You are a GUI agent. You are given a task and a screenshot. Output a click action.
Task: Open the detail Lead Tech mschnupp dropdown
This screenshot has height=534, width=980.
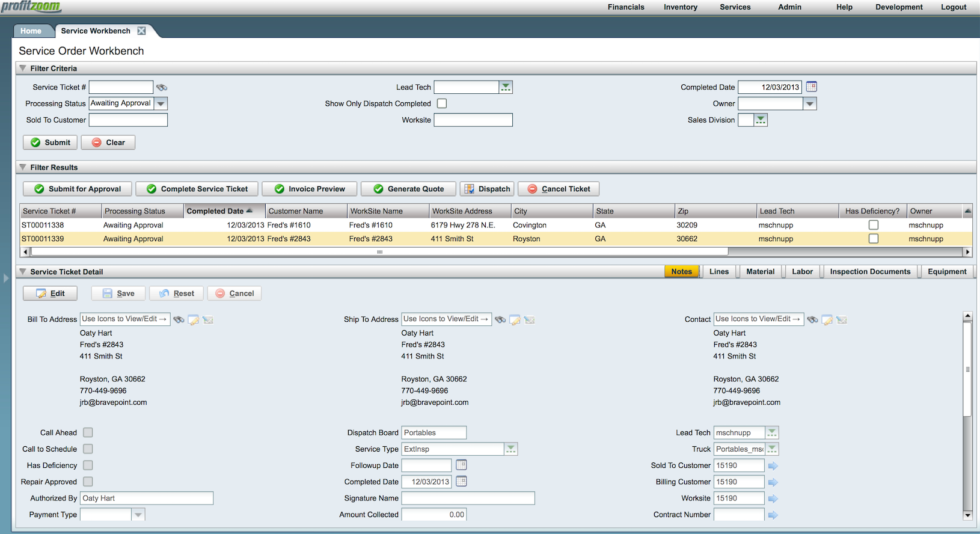pos(772,432)
